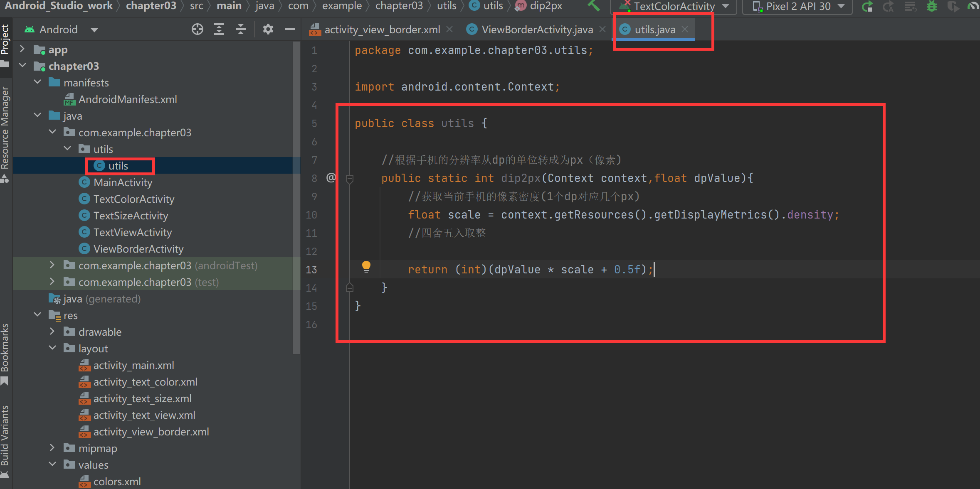Click Android_Studio_work breadcrumb in navigation bar
Viewport: 980px width, 489px height.
[59, 6]
